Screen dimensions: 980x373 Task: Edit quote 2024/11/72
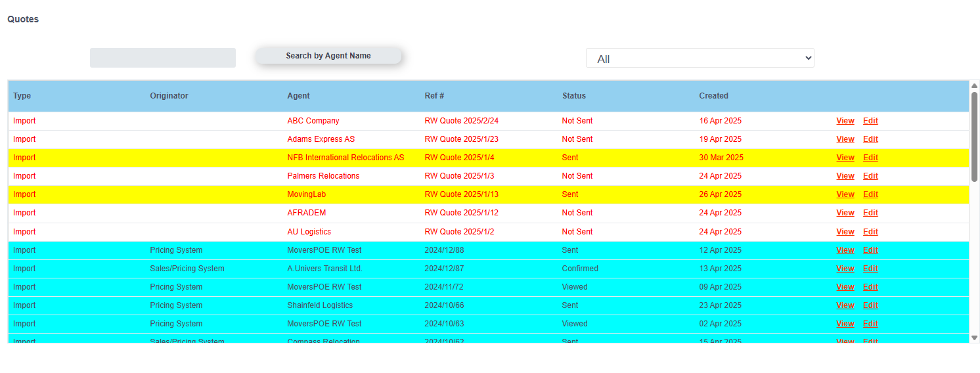(870, 287)
